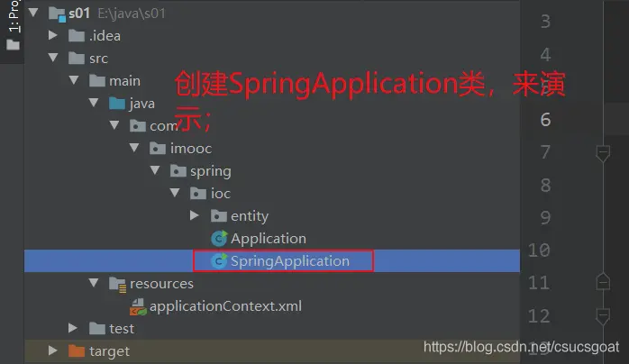The height and width of the screenshot is (364, 629).
Task: Click the test folder icon
Action: (x=97, y=328)
